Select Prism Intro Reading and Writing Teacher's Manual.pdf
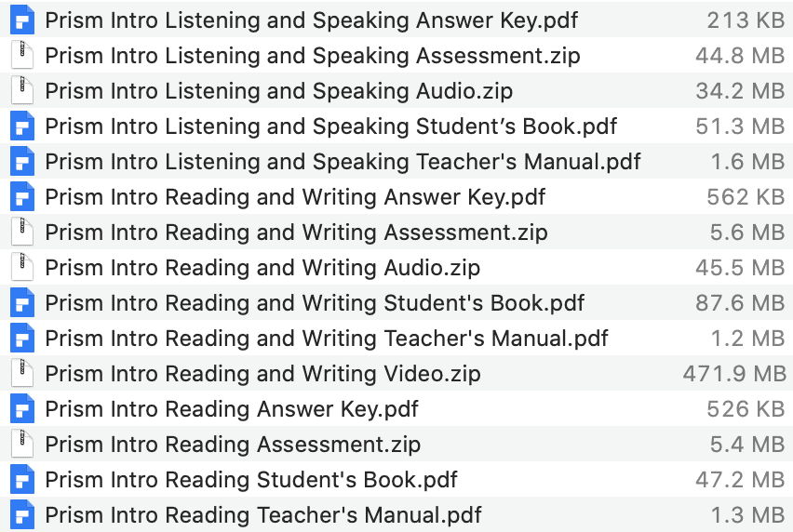Viewport: 793px width, 532px height. [x=326, y=339]
